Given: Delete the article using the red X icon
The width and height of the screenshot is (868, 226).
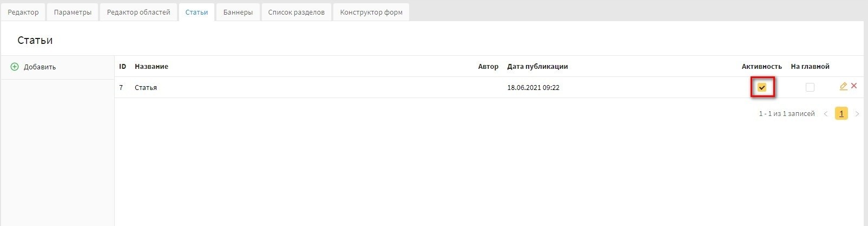Looking at the screenshot, I should click(x=854, y=86).
